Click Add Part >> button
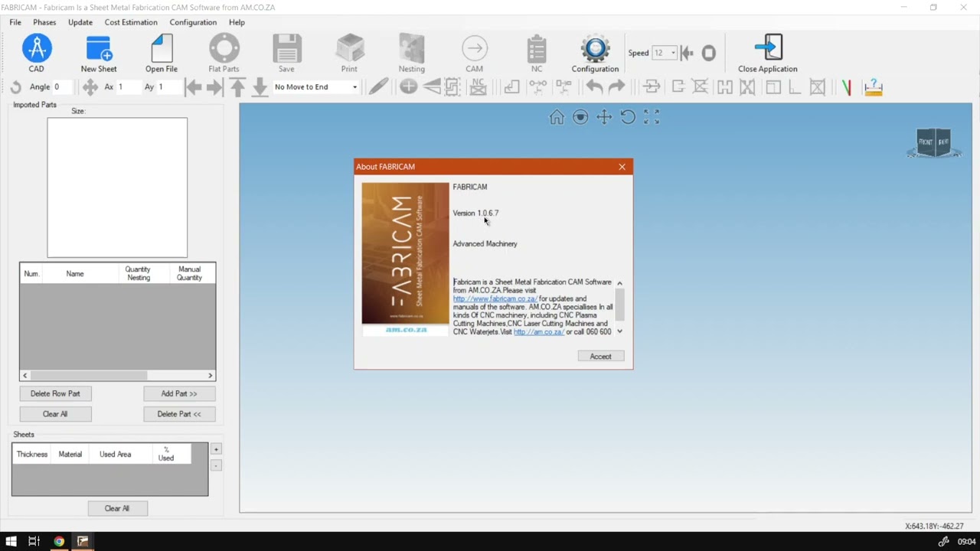The height and width of the screenshot is (551, 980). coord(179,393)
